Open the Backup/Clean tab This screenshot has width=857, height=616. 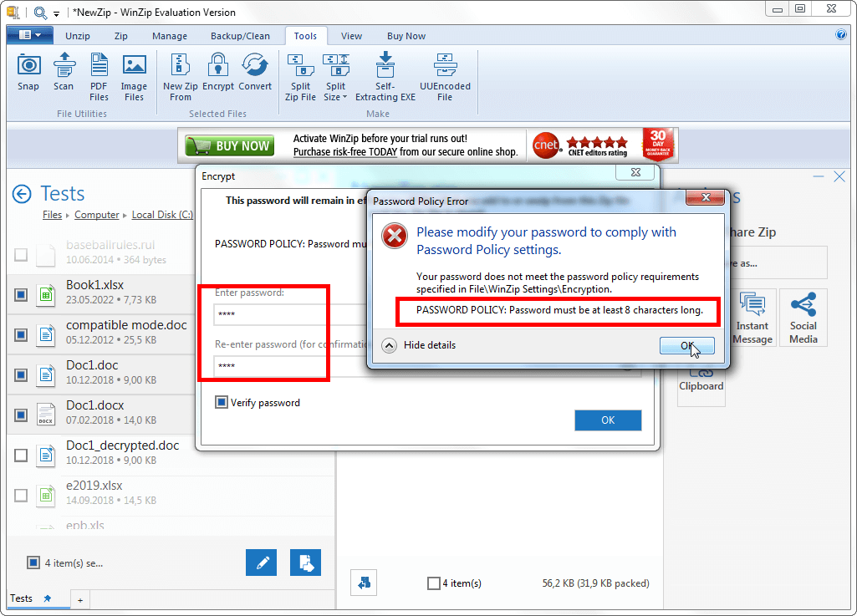point(240,36)
